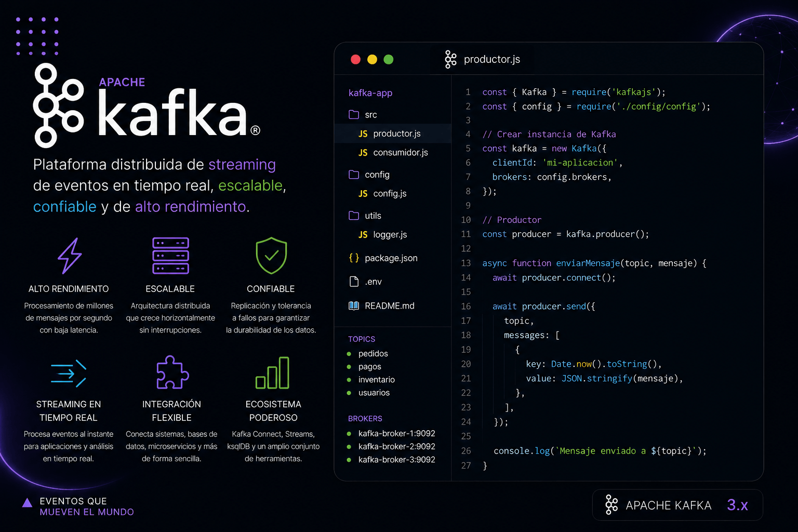
Task: Click the console.log line in the code
Action: click(x=600, y=451)
